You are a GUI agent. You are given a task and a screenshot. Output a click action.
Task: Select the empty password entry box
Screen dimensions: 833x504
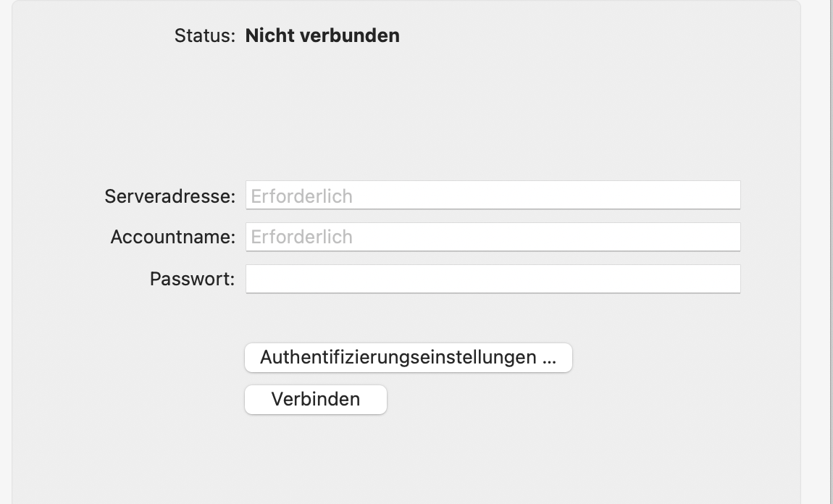click(x=493, y=279)
